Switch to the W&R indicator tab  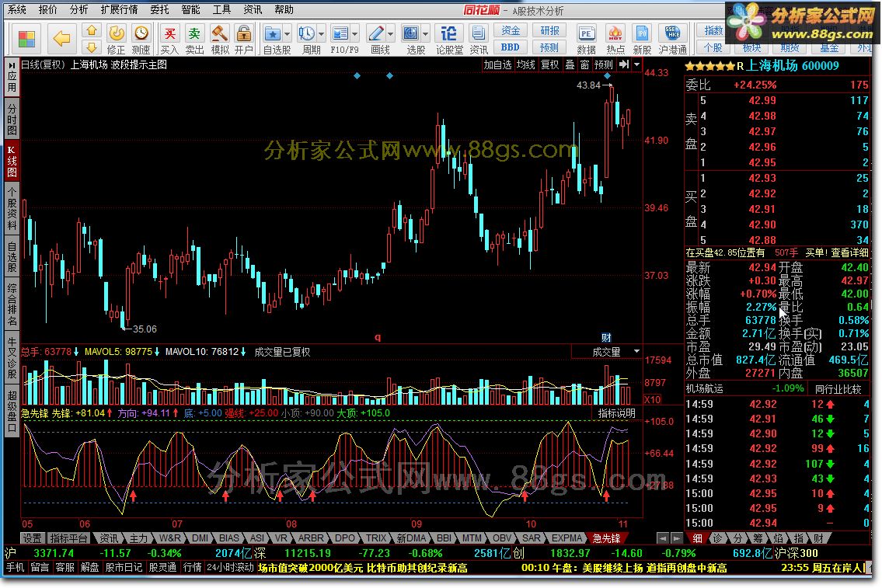pos(169,538)
